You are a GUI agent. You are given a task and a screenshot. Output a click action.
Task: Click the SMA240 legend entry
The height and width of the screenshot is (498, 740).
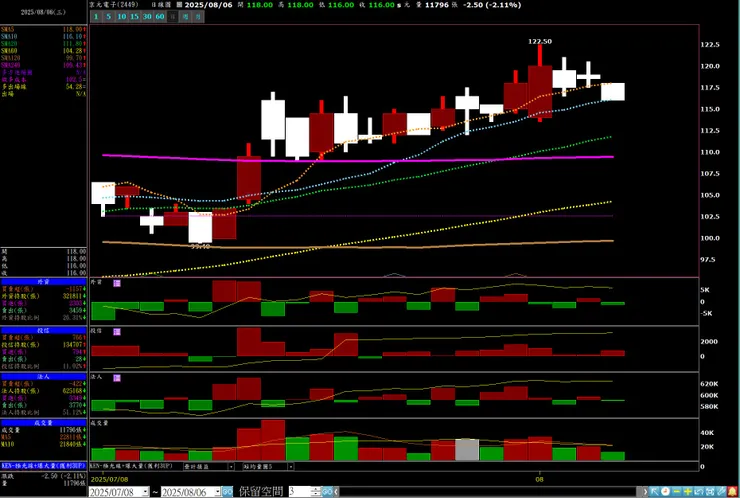43,65
